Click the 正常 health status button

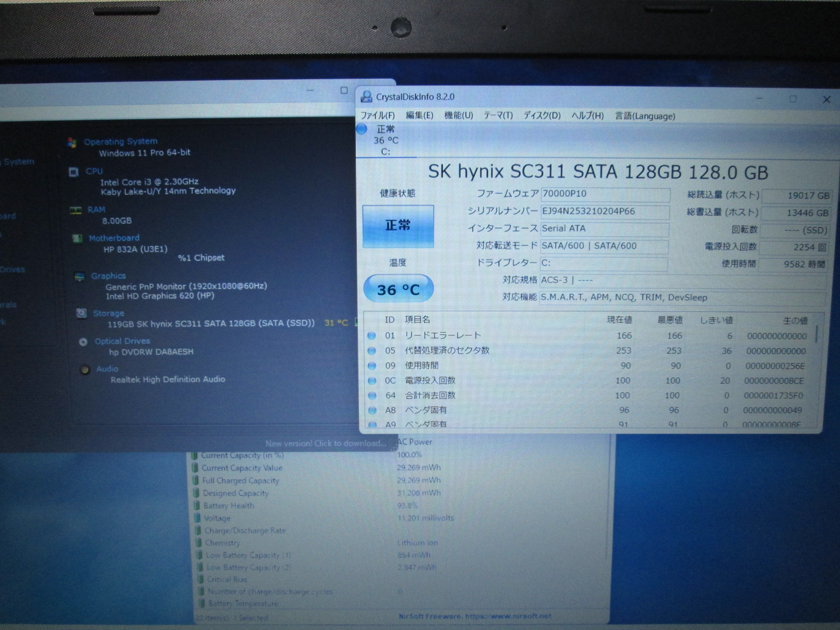tap(398, 226)
